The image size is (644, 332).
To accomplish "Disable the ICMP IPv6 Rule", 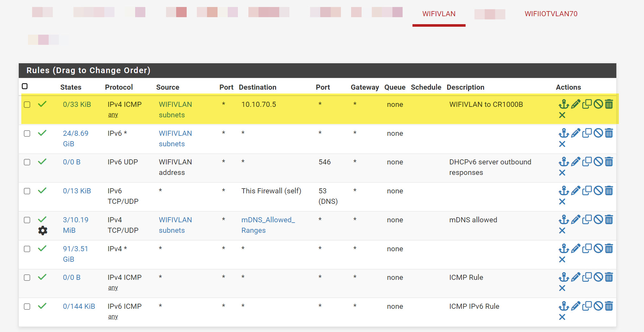I will [x=598, y=306].
